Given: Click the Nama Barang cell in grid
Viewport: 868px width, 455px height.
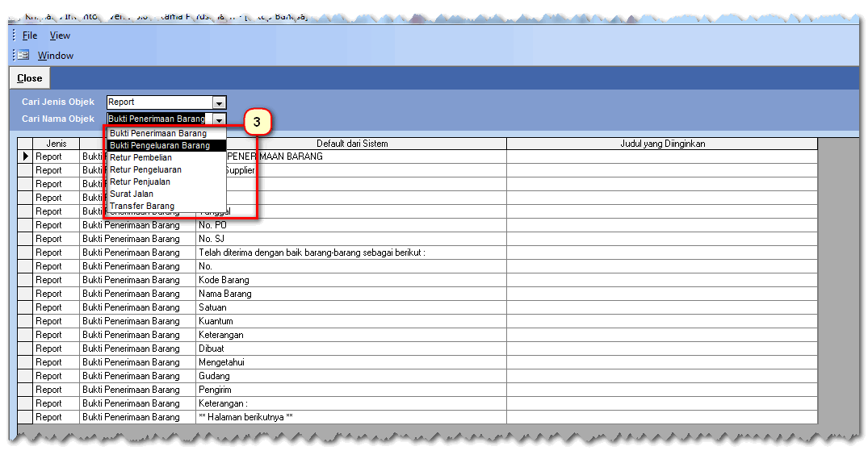Looking at the screenshot, I should (x=351, y=294).
